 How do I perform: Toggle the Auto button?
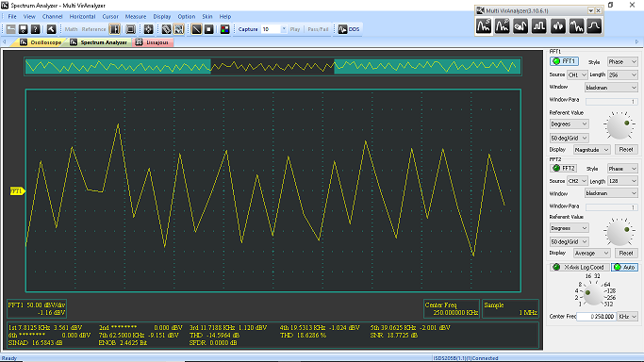tap(624, 267)
